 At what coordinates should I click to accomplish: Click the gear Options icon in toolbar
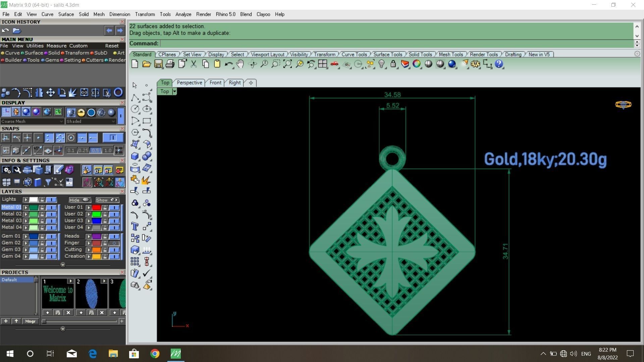click(x=475, y=64)
